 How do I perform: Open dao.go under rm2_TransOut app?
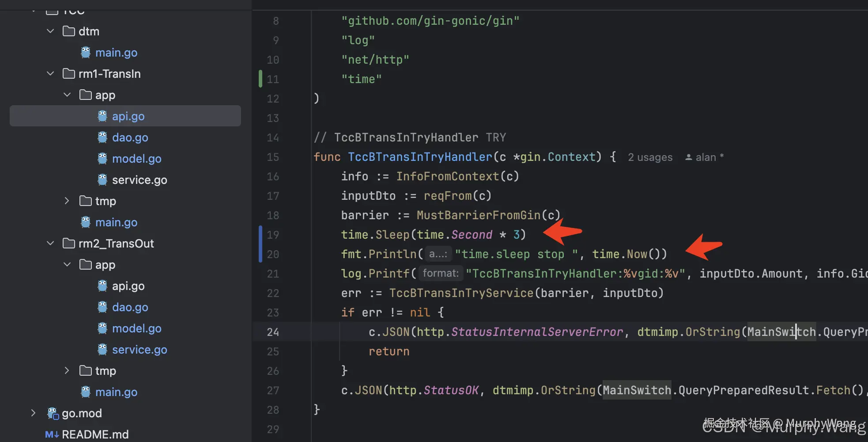point(130,307)
